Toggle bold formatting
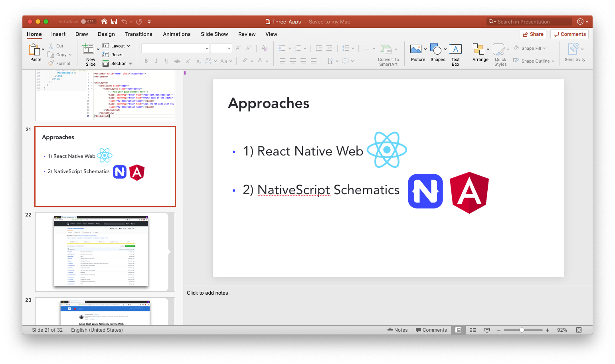The height and width of the screenshot is (364, 615). [146, 61]
